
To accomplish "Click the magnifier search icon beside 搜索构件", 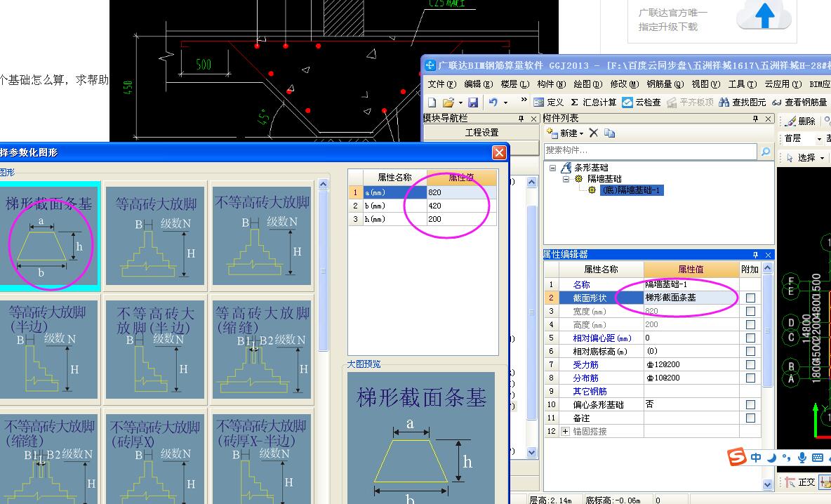I will (x=765, y=152).
